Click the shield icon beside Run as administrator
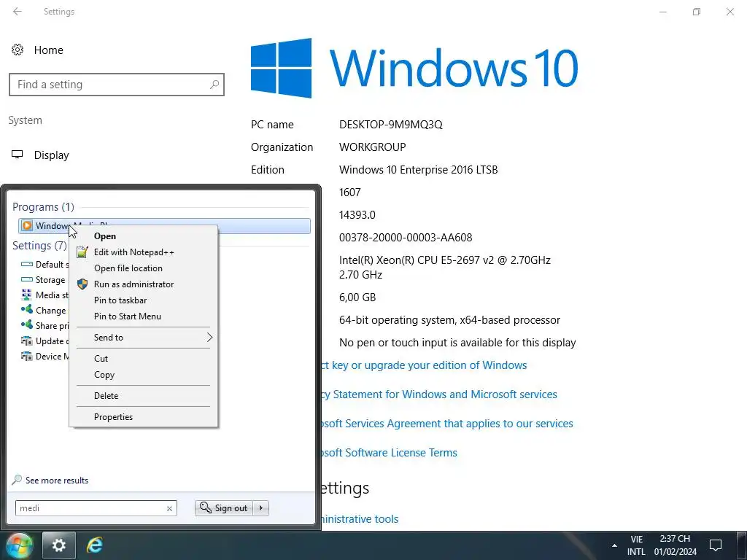 82,284
